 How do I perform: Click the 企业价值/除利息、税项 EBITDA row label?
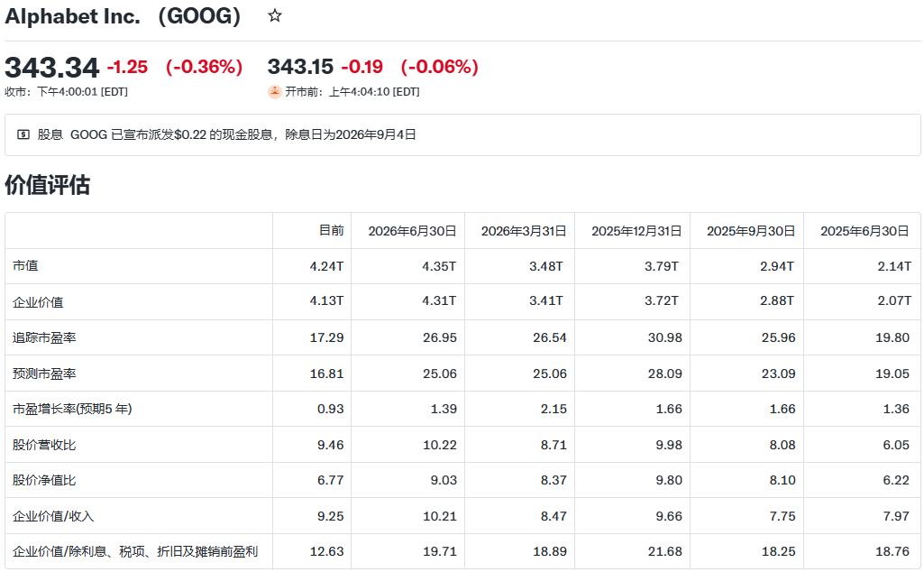[x=135, y=551]
